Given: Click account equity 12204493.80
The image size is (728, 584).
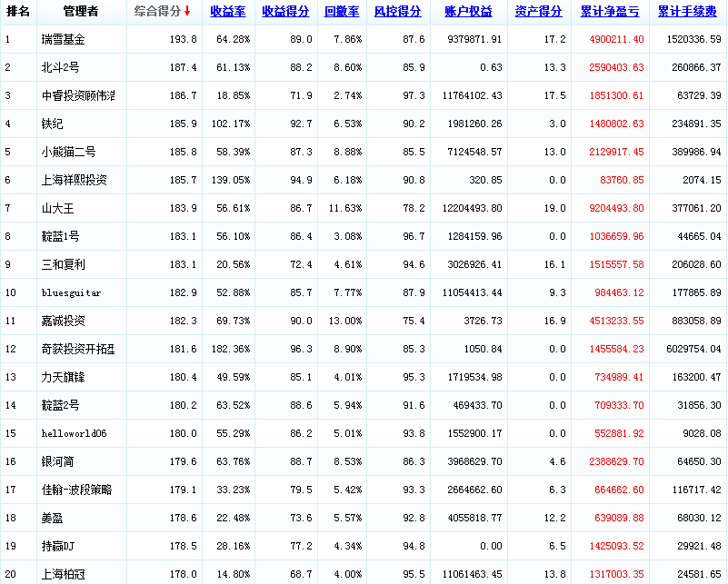Looking at the screenshot, I should [x=473, y=208].
